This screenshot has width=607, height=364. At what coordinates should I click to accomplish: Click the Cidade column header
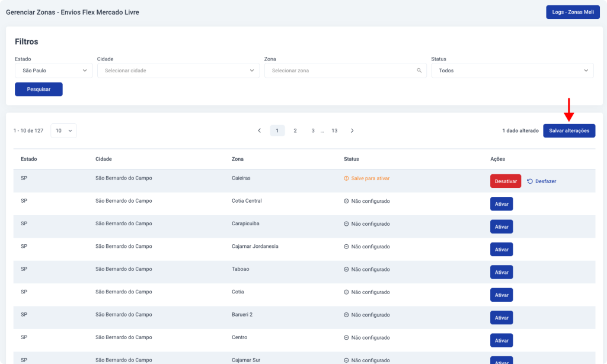[103, 159]
